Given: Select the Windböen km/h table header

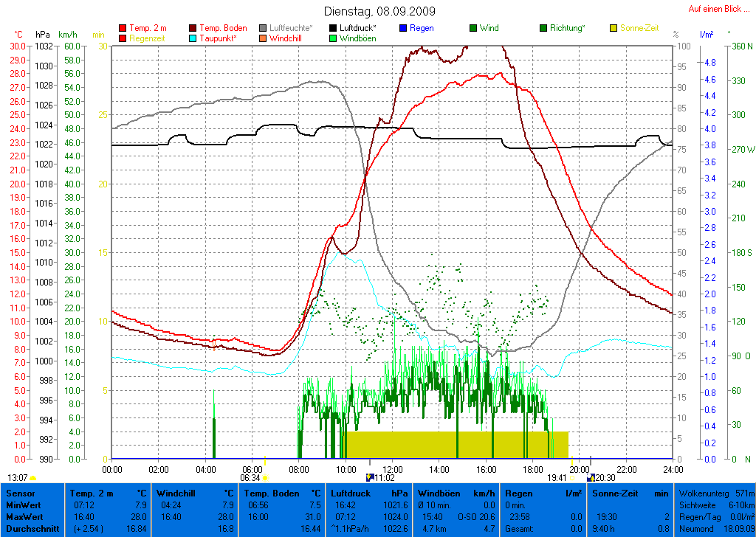Looking at the screenshot, I should pos(456,493).
